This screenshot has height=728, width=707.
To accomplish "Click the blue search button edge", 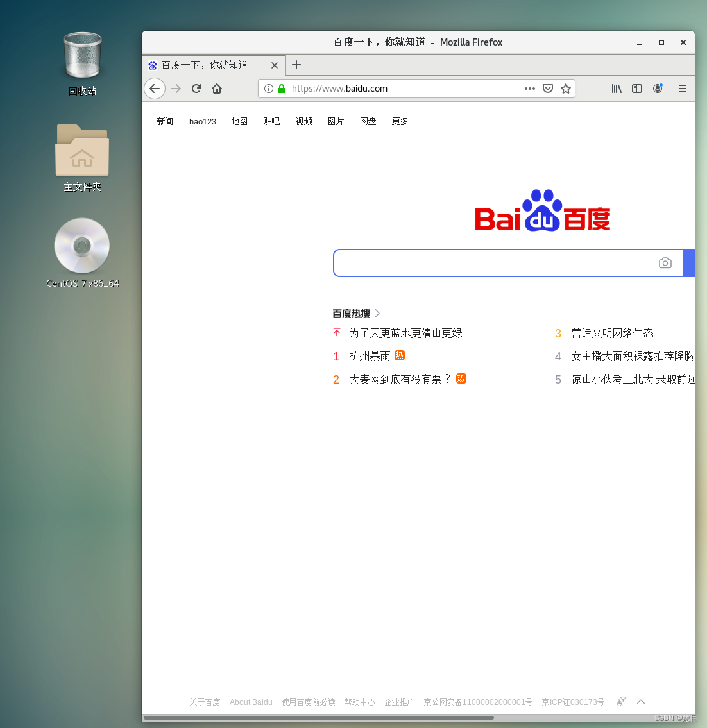I will coord(689,263).
